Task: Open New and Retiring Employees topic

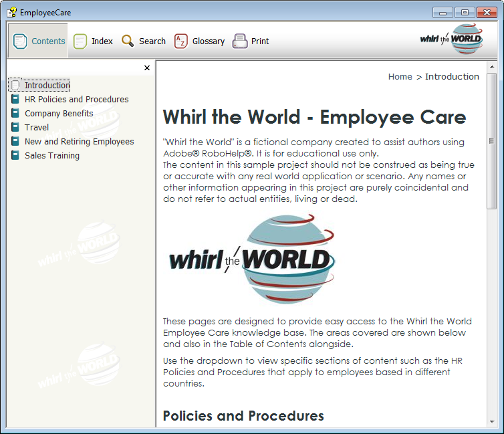Action: click(79, 142)
